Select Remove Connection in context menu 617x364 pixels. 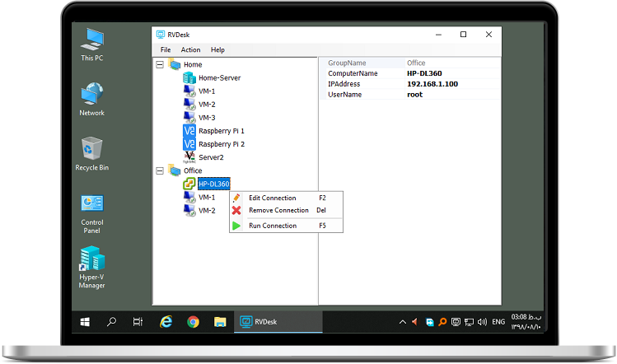(278, 210)
